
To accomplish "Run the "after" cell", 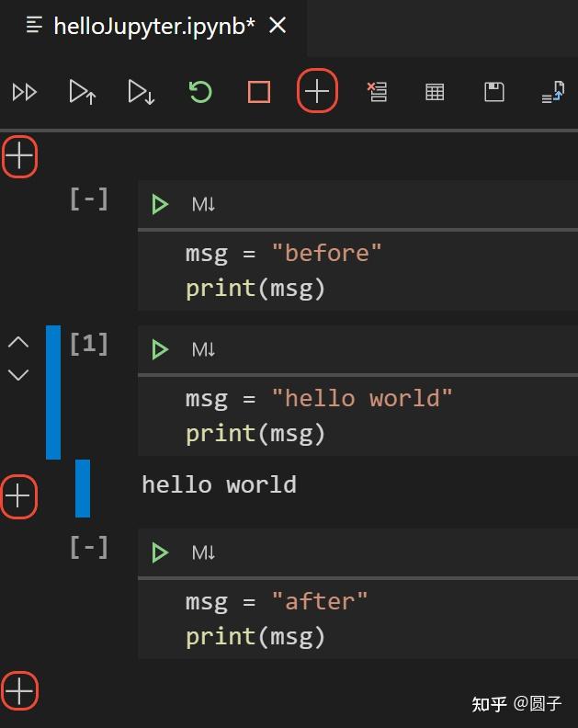I will pyautogui.click(x=160, y=552).
